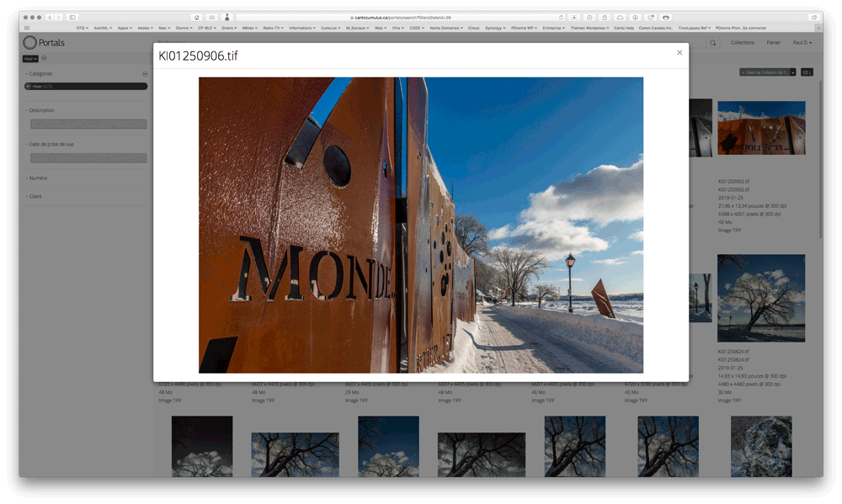842x504 pixels.
Task: Open the Hiver filter dropdown chip
Action: tap(30, 59)
